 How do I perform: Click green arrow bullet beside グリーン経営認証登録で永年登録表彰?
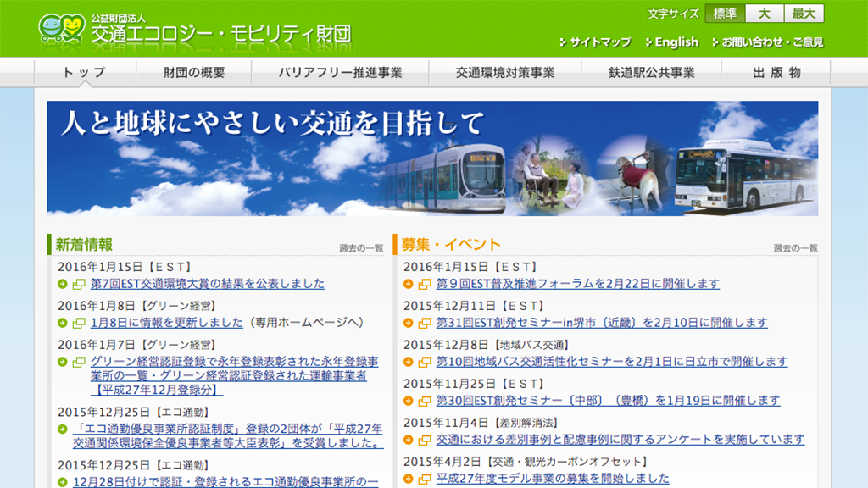tap(63, 362)
